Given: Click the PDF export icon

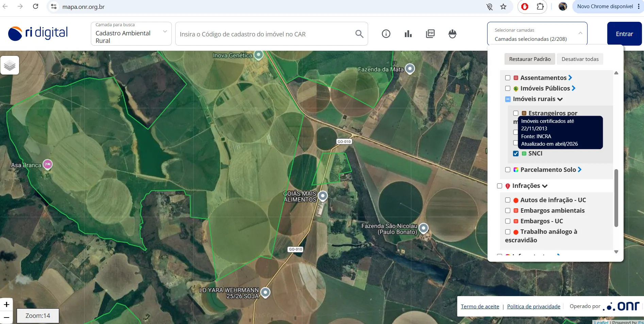Looking at the screenshot, I should (430, 34).
